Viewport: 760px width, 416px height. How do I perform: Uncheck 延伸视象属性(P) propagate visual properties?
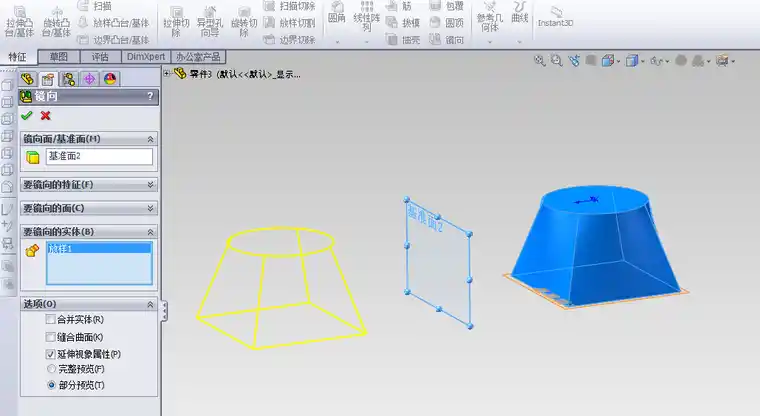coord(50,354)
